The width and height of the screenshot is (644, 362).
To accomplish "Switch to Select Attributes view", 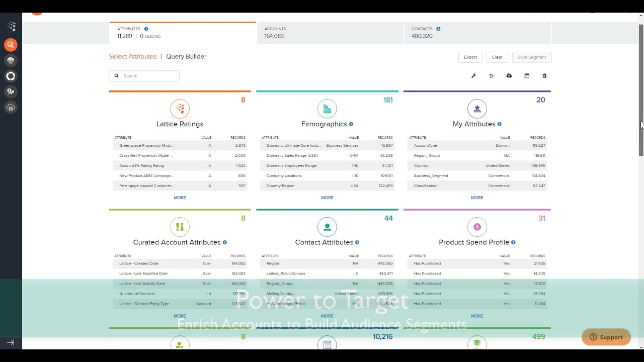I will tap(133, 57).
